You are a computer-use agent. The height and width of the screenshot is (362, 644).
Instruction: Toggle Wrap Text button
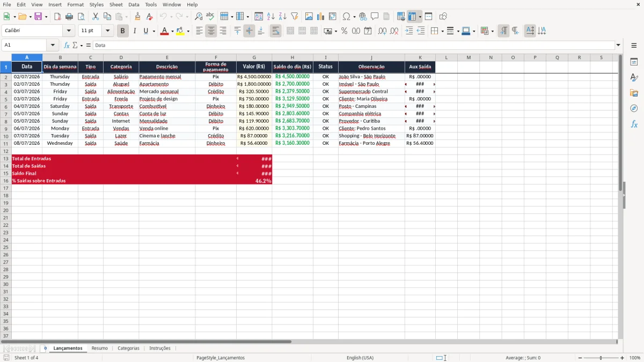[x=275, y=31]
